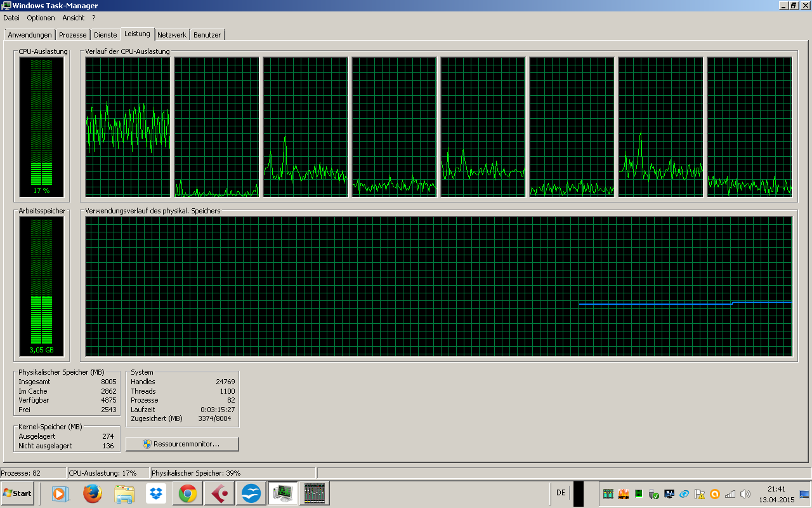Switch to OpenOffice in the taskbar
812x508 pixels.
pyautogui.click(x=251, y=493)
